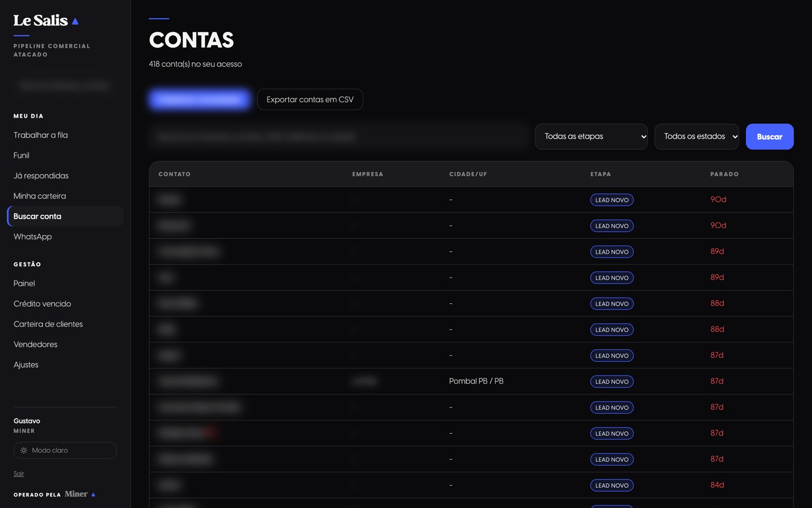Image resolution: width=812 pixels, height=508 pixels.
Task: Click the Pombal PB / PB cell
Action: click(476, 381)
